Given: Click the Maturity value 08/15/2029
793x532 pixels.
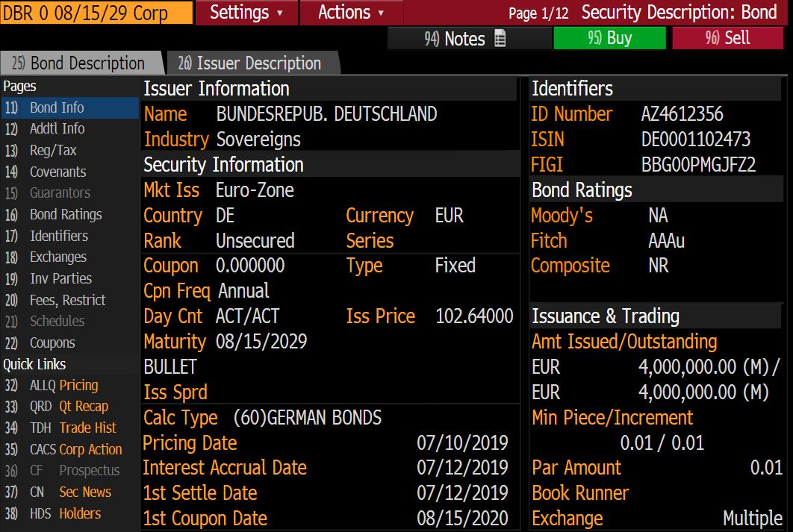Looking at the screenshot, I should pos(261,342).
